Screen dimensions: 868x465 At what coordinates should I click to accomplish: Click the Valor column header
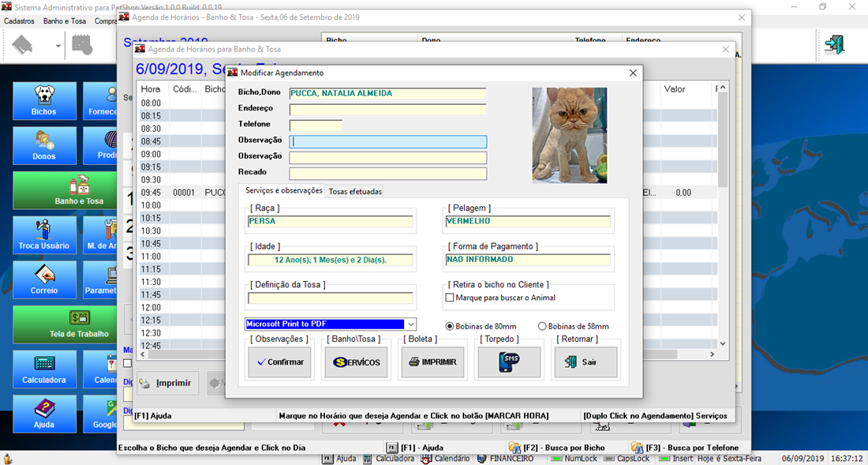coord(685,88)
